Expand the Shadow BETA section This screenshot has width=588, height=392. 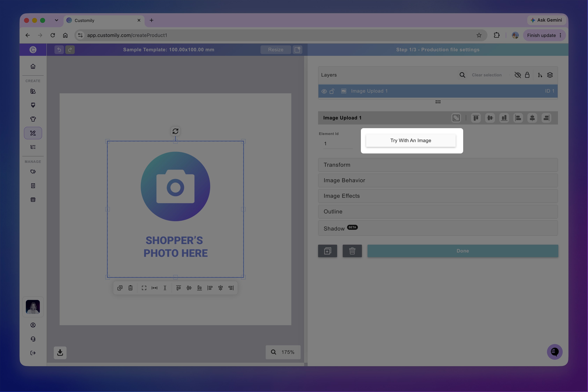click(438, 228)
